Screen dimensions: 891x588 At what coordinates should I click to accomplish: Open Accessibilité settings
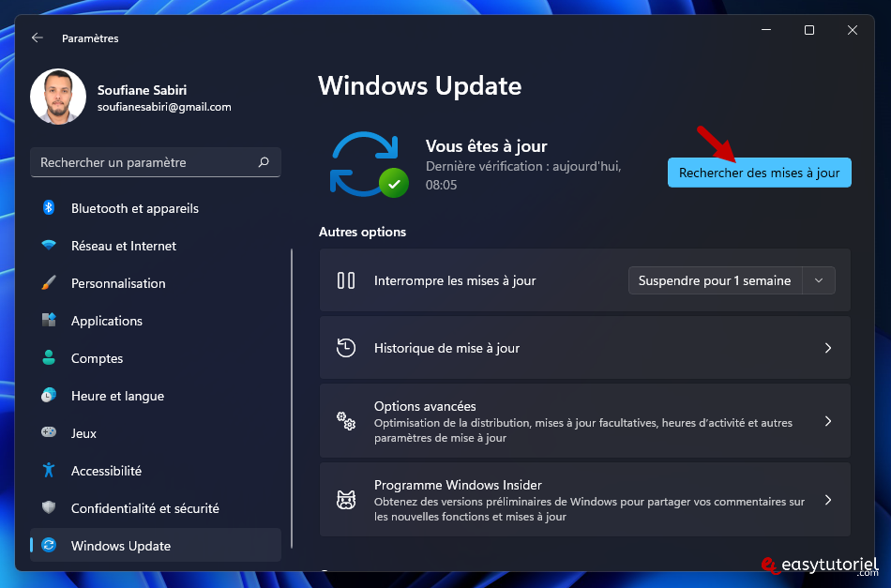(x=155, y=471)
